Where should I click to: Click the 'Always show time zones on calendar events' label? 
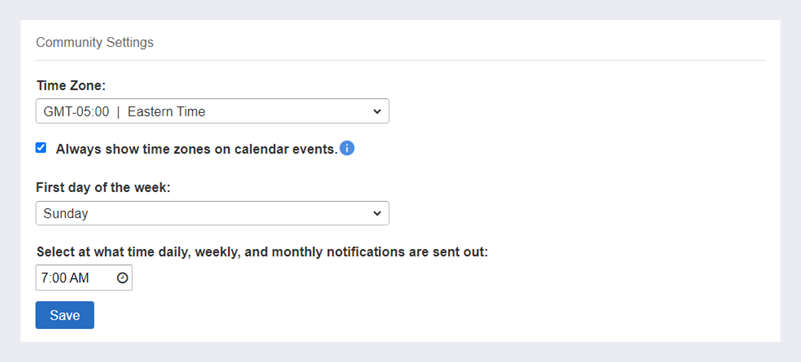197,149
